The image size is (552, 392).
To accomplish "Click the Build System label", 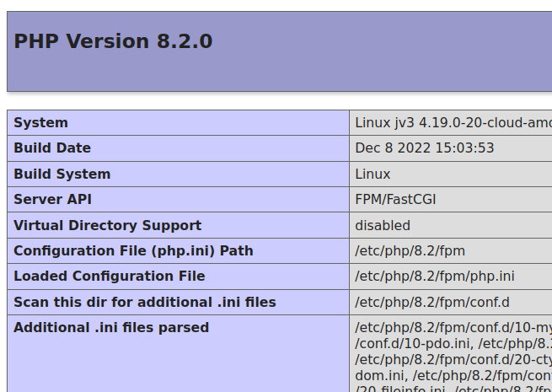I will [62, 175].
